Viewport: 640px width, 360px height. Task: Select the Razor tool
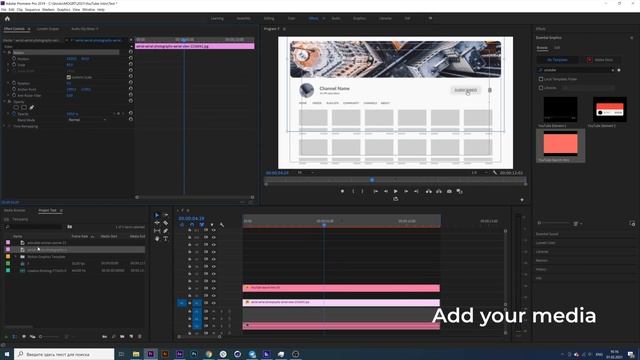[165, 223]
